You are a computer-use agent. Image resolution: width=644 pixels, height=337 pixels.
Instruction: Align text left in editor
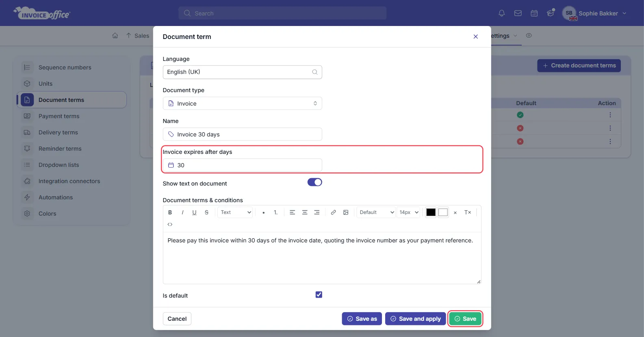pyautogui.click(x=292, y=212)
